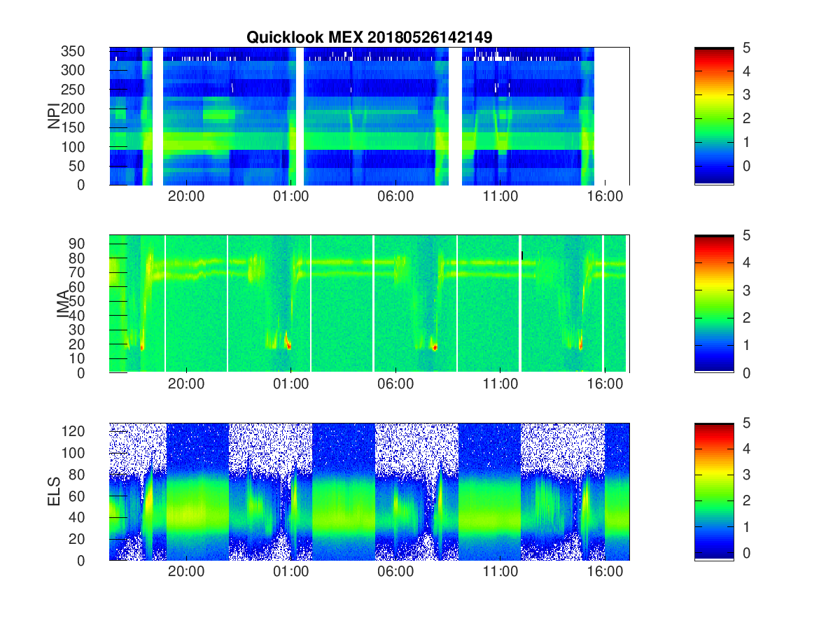Click the 0 label on ELS colorbar

[x=747, y=553]
